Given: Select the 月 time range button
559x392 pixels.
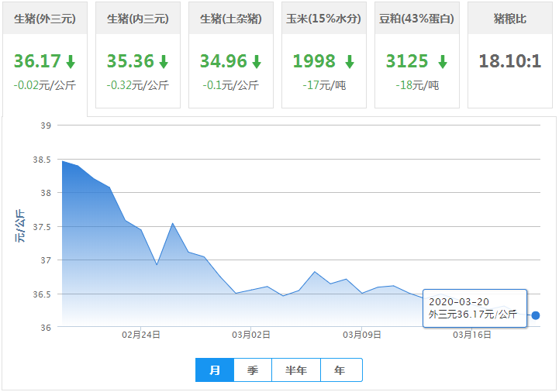Looking at the screenshot, I should tap(215, 370).
